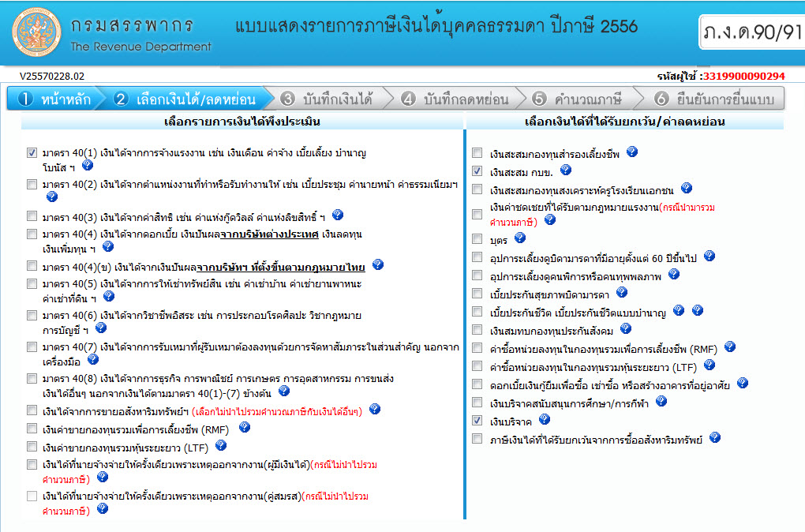The height and width of the screenshot is (532, 805).
Task: Open help icon for ค่าซื้อหน่วยลงทุน RMF deduction
Action: (x=730, y=347)
